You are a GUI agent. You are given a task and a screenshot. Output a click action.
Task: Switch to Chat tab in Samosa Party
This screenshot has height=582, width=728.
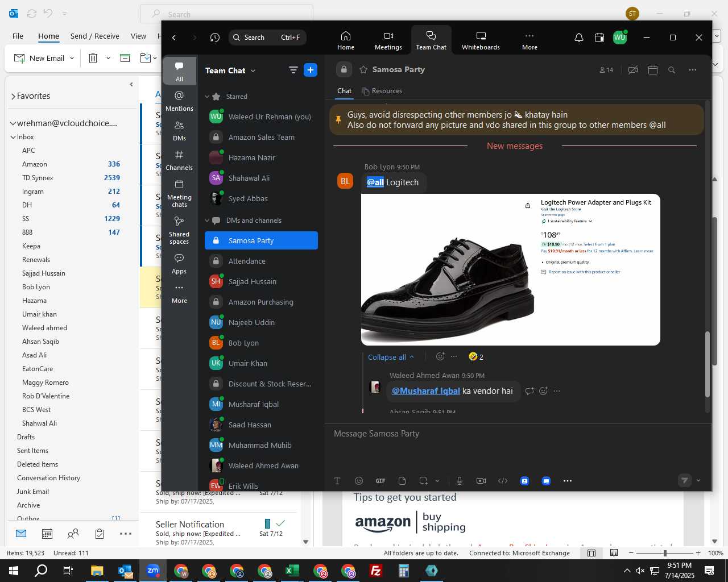coord(344,91)
